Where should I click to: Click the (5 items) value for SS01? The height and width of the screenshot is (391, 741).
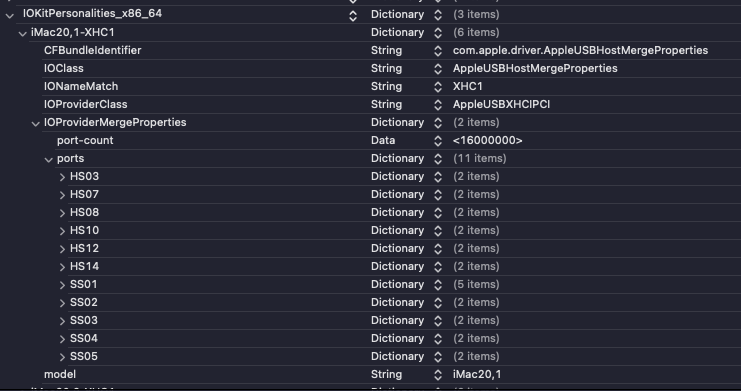pyautogui.click(x=476, y=284)
